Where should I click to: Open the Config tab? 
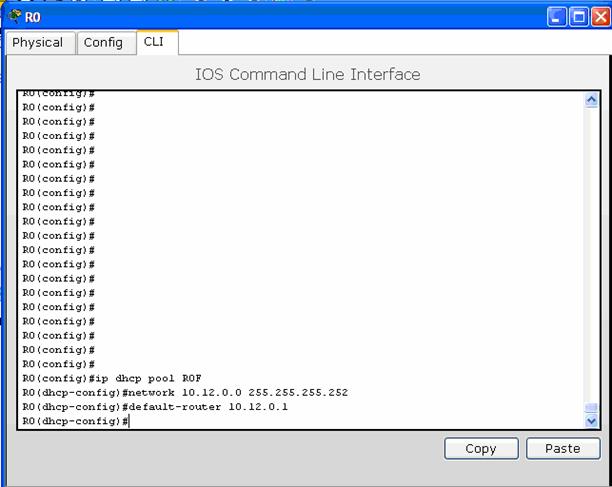click(103, 43)
